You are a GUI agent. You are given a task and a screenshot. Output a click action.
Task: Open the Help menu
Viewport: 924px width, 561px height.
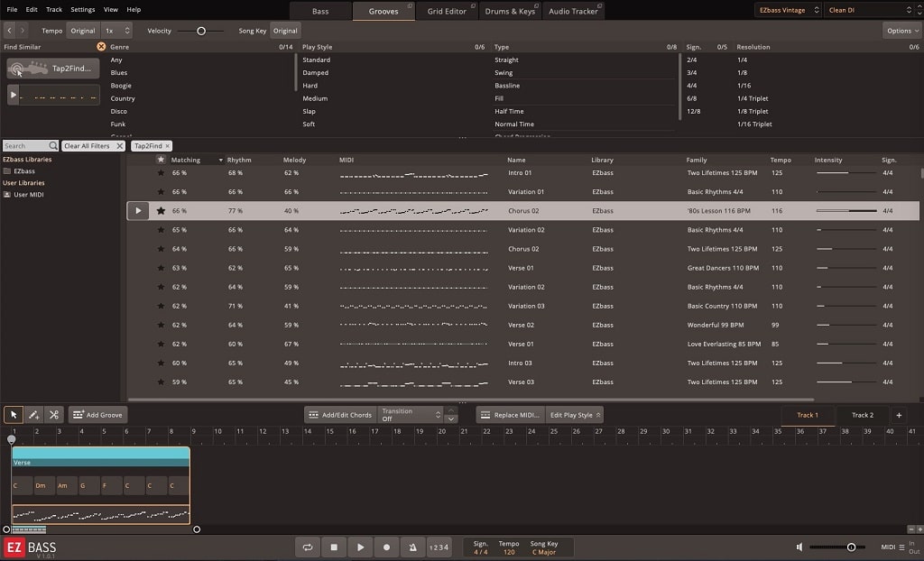(134, 9)
